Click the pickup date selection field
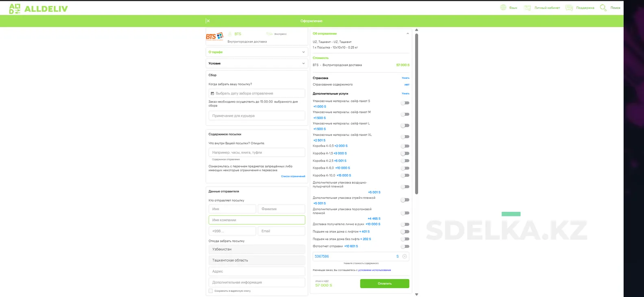Viewport: 644px width, 297px height. [257, 93]
